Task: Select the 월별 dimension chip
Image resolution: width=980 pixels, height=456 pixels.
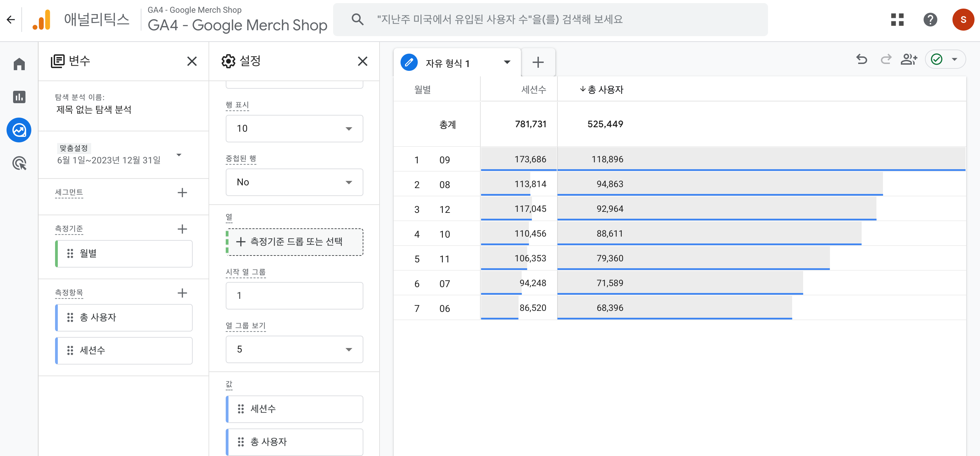Action: [124, 254]
